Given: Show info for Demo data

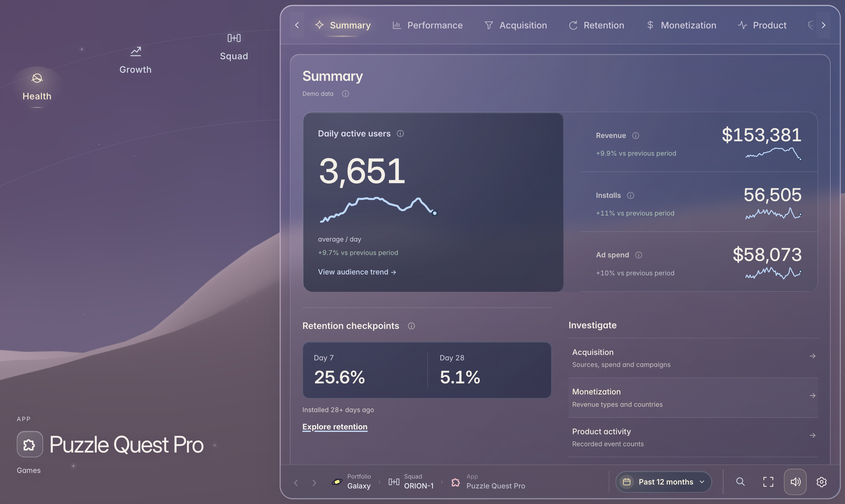Looking at the screenshot, I should click(x=346, y=94).
